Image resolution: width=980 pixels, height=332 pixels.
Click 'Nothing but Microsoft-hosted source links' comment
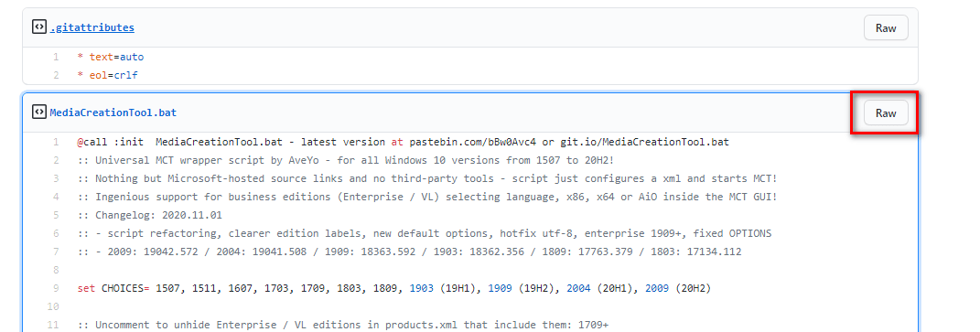click(x=427, y=178)
